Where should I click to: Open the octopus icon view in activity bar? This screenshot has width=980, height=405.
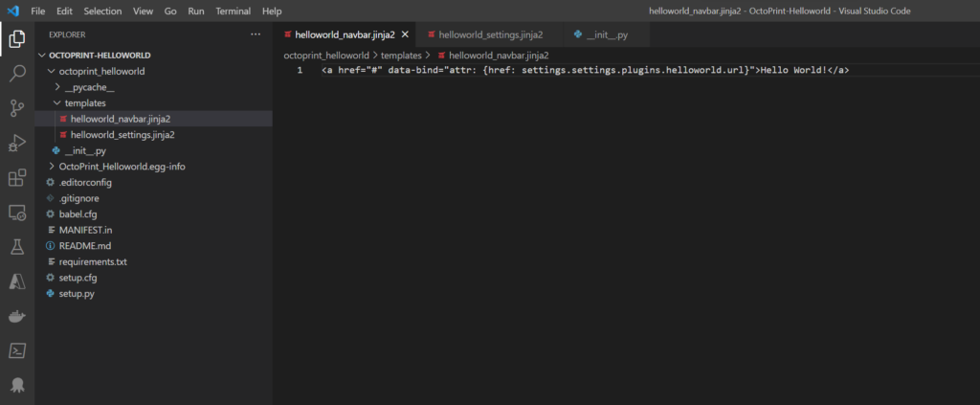(x=17, y=384)
